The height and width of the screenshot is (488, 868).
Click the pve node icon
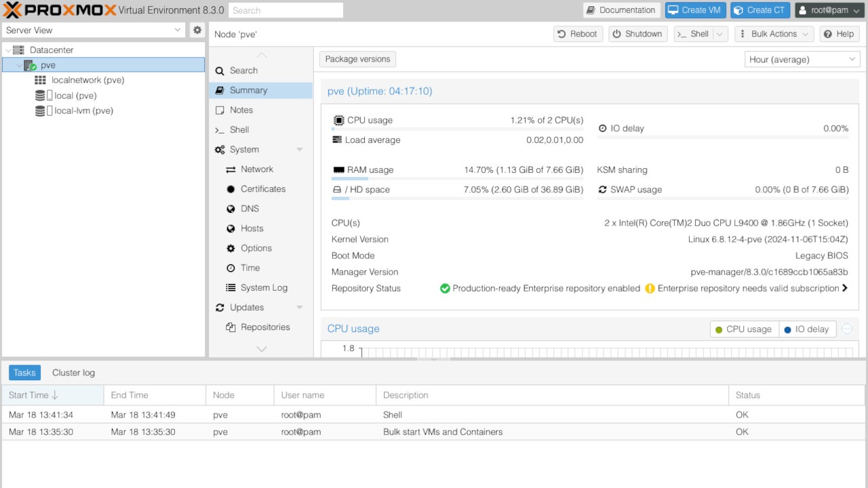tap(30, 66)
